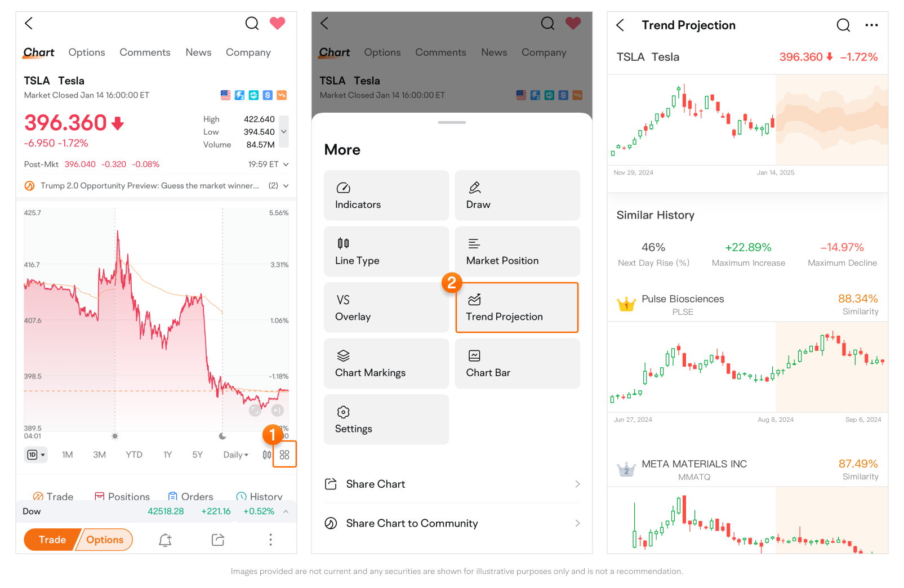
Task: Open the Indicators tile
Action: [x=386, y=195]
